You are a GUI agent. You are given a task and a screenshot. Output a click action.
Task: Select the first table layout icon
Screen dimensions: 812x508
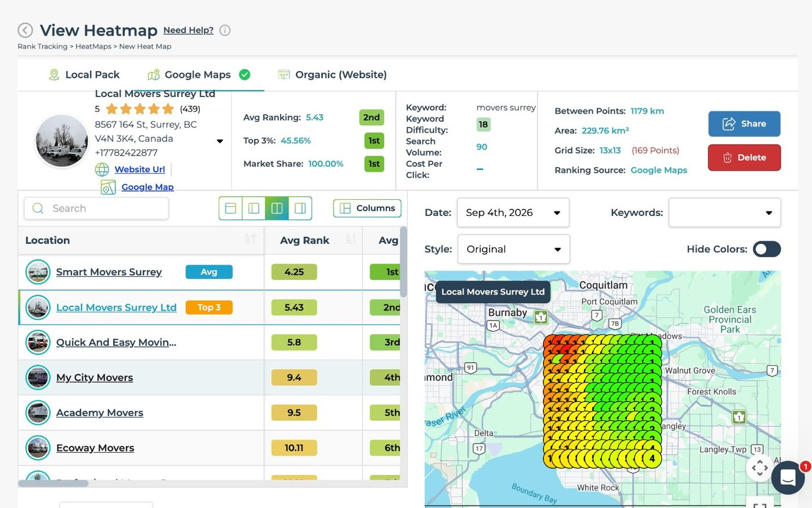pos(230,208)
